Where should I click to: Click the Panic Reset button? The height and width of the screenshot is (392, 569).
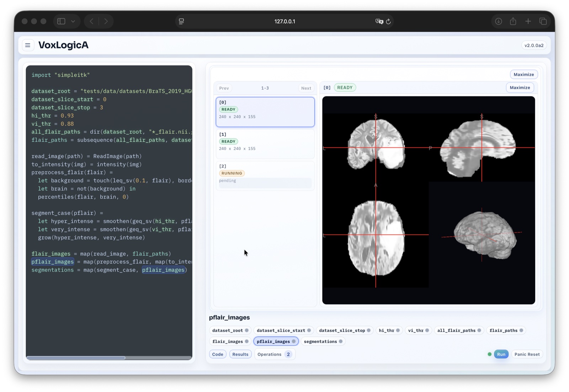pos(527,354)
